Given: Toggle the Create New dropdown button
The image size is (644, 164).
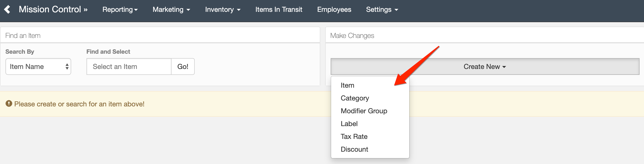Looking at the screenshot, I should 485,66.
